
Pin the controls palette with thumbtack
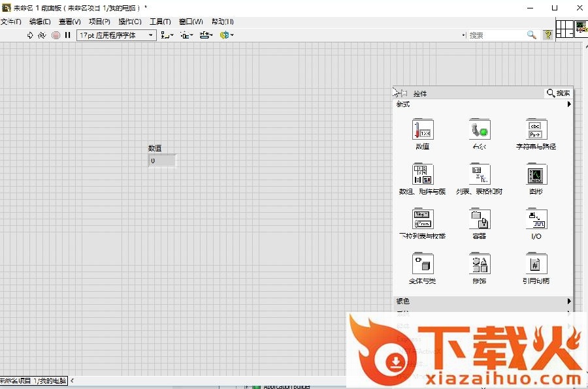[402, 93]
